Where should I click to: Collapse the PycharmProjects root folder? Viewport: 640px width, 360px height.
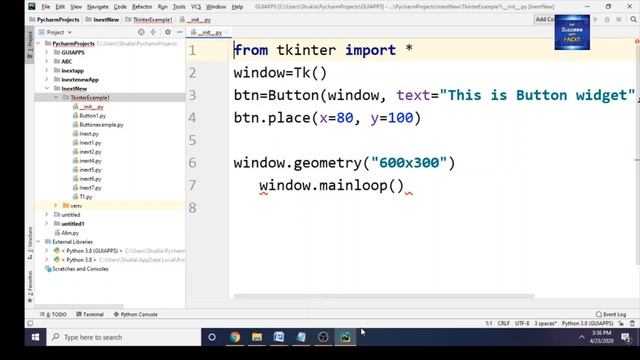[x=38, y=43]
